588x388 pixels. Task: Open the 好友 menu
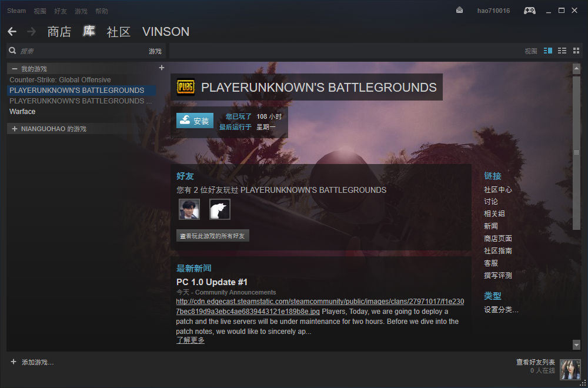tap(61, 11)
